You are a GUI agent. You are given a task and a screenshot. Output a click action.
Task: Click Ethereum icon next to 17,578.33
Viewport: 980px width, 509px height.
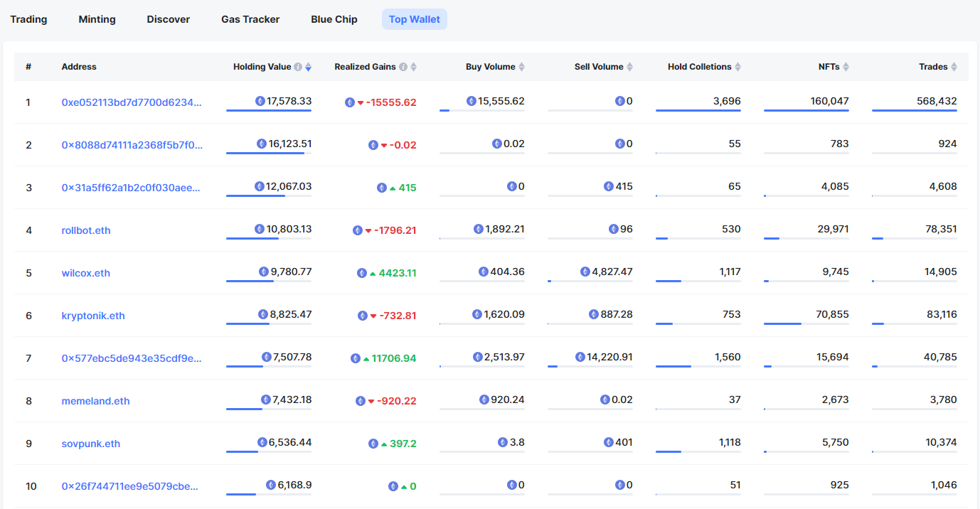pos(260,101)
